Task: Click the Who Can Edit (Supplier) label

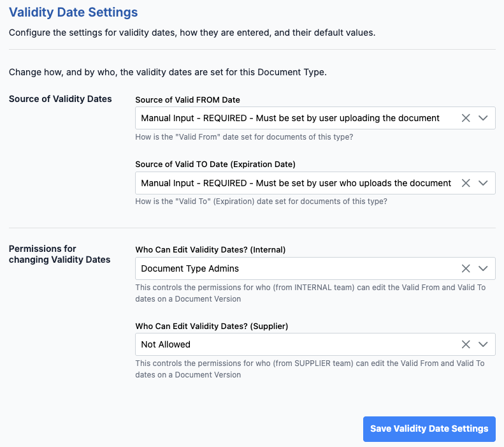Action: pos(212,326)
